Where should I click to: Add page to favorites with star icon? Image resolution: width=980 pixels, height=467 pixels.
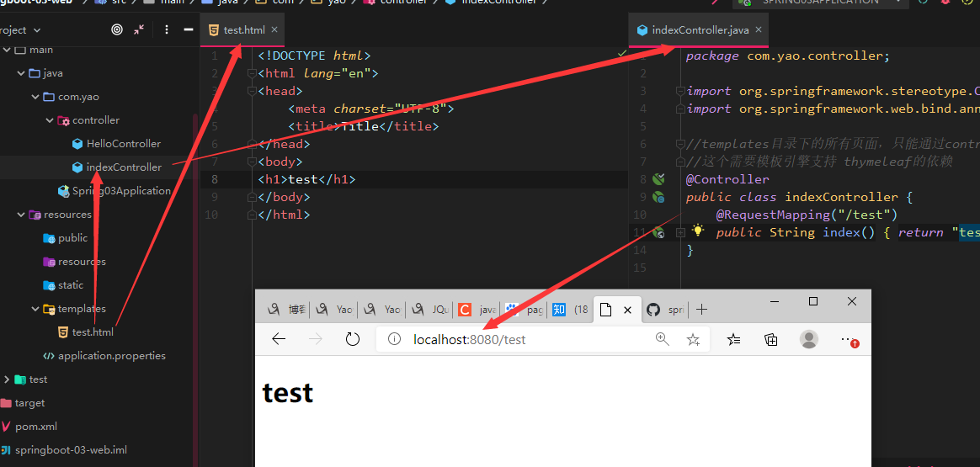[693, 339]
